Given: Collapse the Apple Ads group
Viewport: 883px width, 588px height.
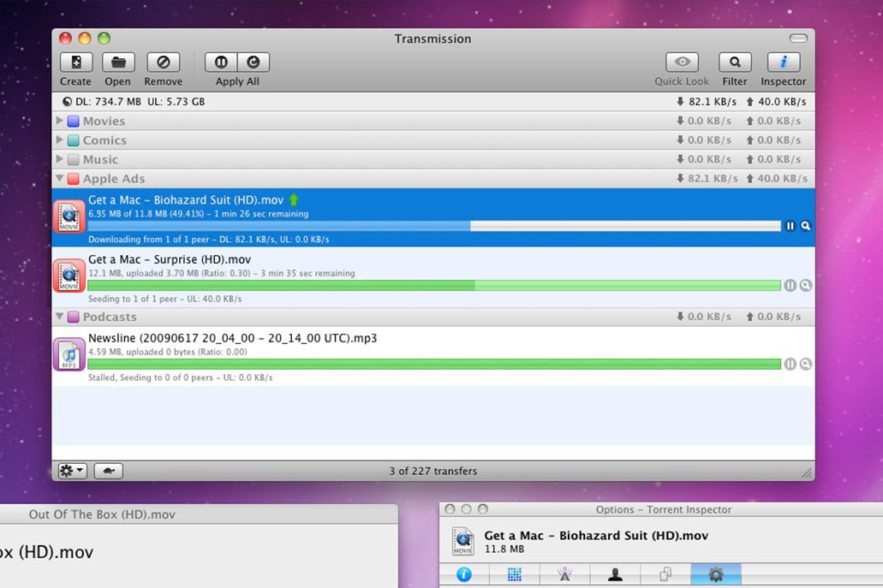Looking at the screenshot, I should (x=60, y=179).
